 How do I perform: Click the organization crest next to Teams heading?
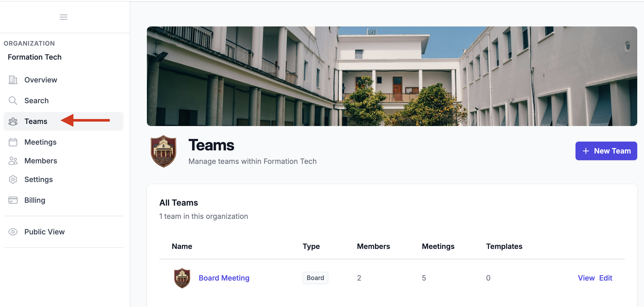[x=163, y=151]
